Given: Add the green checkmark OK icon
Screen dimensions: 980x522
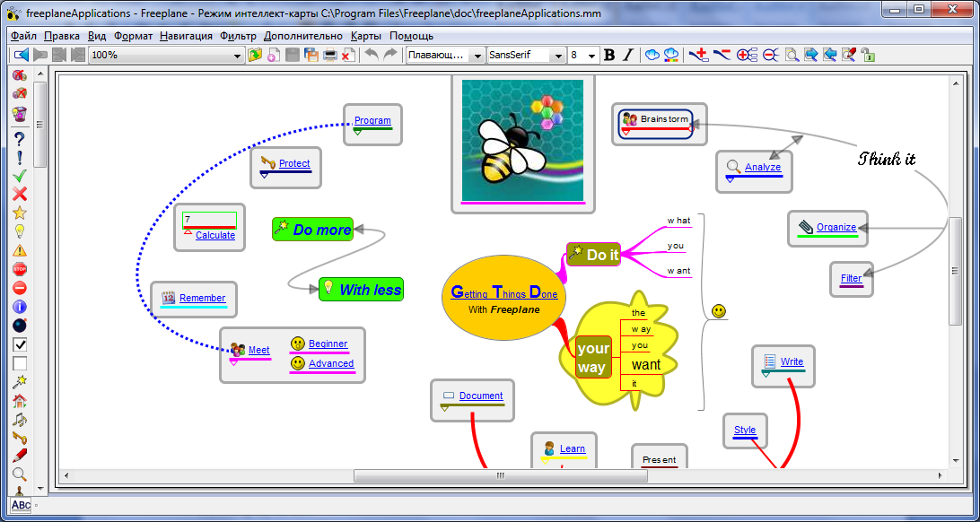Looking at the screenshot, I should coord(20,176).
